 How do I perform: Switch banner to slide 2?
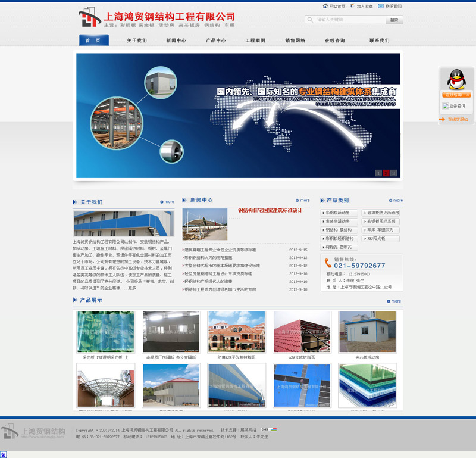pos(386,173)
